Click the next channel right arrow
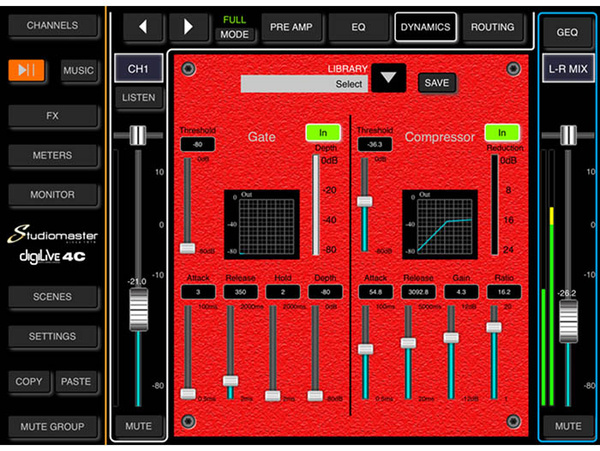Viewport: 600px width, 451px height. 188,27
